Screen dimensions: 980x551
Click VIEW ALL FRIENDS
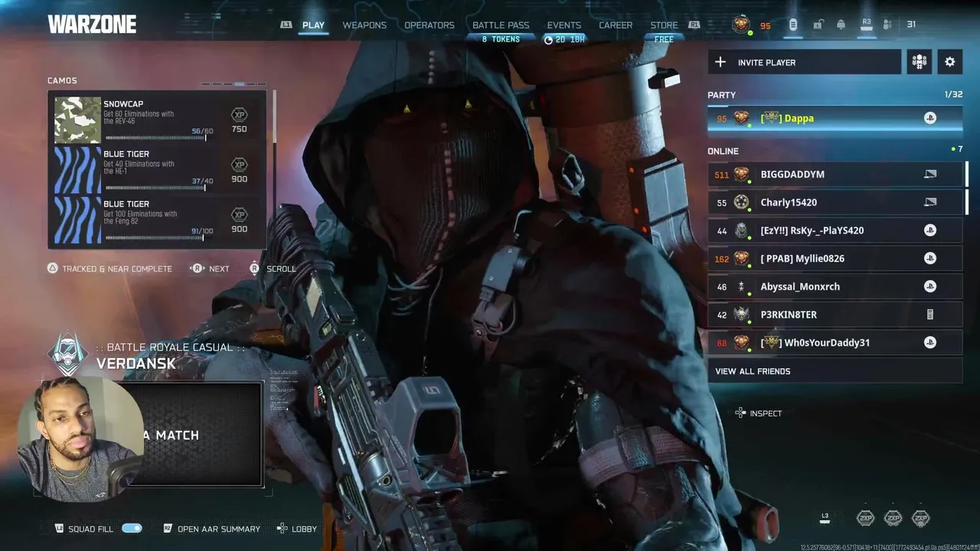pyautogui.click(x=835, y=371)
